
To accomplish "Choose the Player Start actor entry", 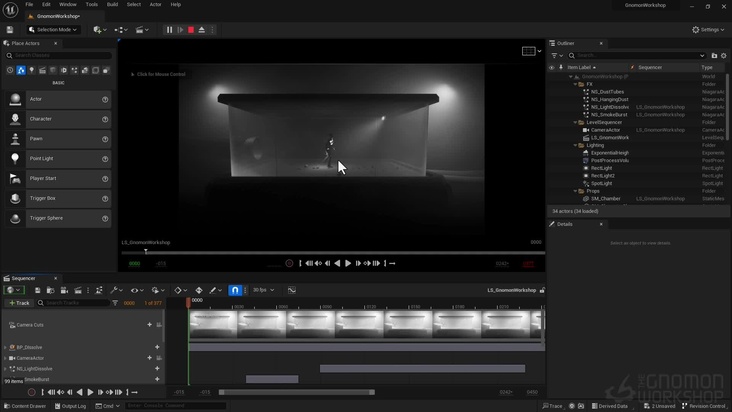I will tap(58, 178).
